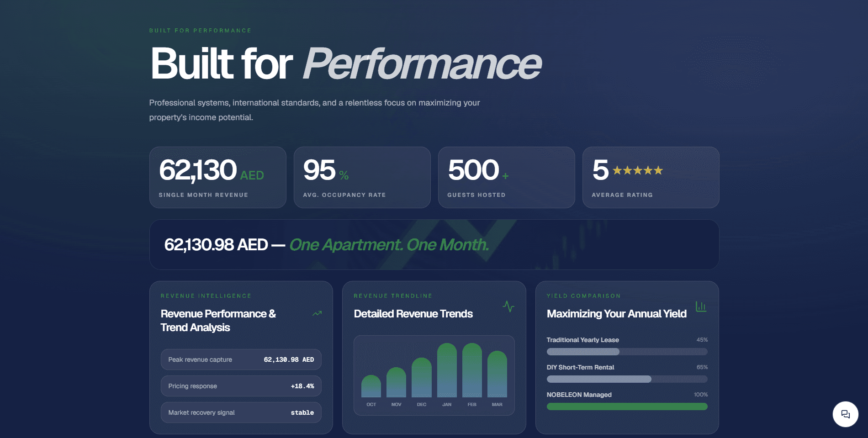Select the 5 average rating card
This screenshot has width=868, height=438.
(651, 177)
